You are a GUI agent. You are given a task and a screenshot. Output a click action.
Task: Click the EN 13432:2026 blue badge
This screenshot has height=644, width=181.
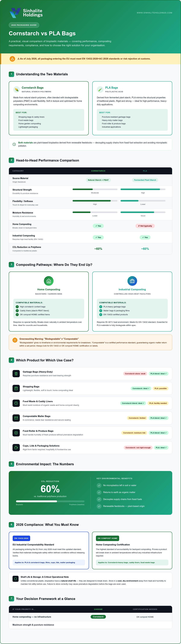pos(21,538)
